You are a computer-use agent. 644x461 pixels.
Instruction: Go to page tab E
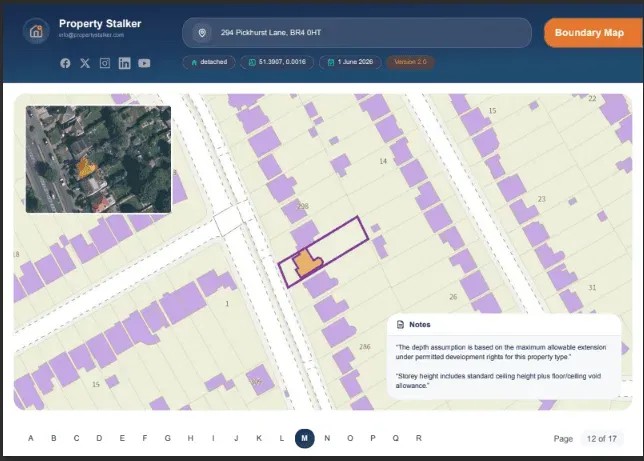[x=122, y=438]
